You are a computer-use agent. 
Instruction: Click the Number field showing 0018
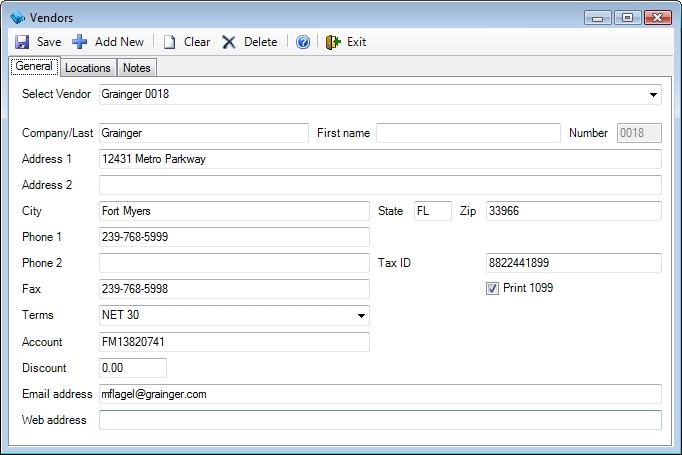click(x=639, y=133)
